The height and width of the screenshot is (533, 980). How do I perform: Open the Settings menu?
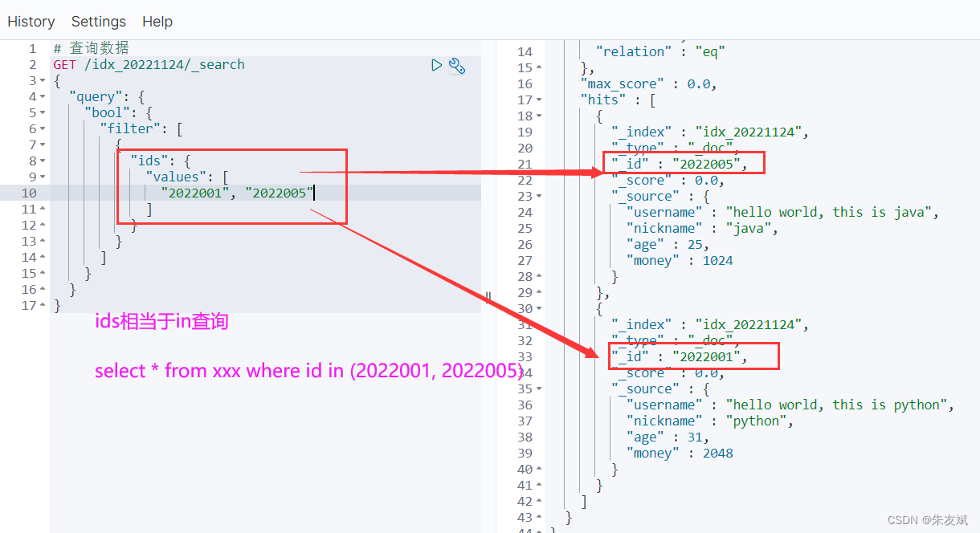pyautogui.click(x=98, y=22)
